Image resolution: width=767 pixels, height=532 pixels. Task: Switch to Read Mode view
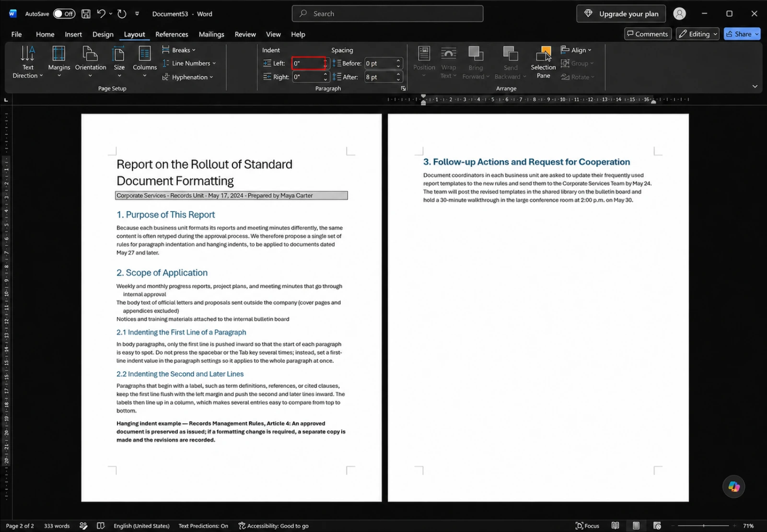615,526
